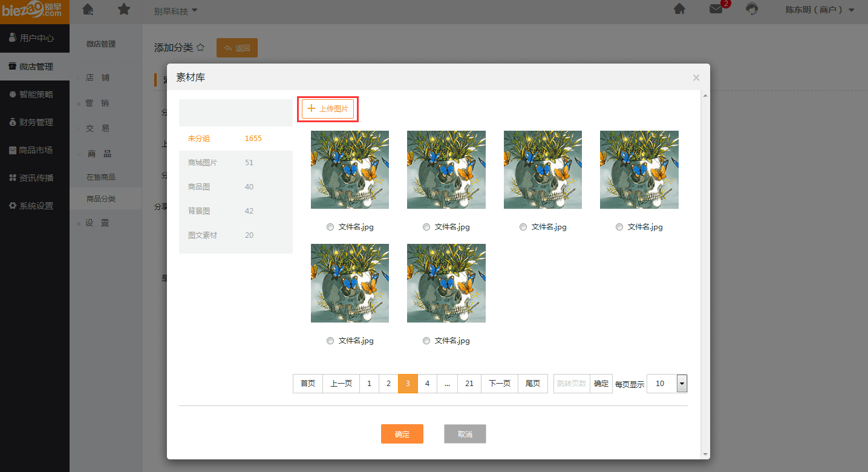Open 财务管理 in the sidebar
The image size is (868, 472).
34,122
